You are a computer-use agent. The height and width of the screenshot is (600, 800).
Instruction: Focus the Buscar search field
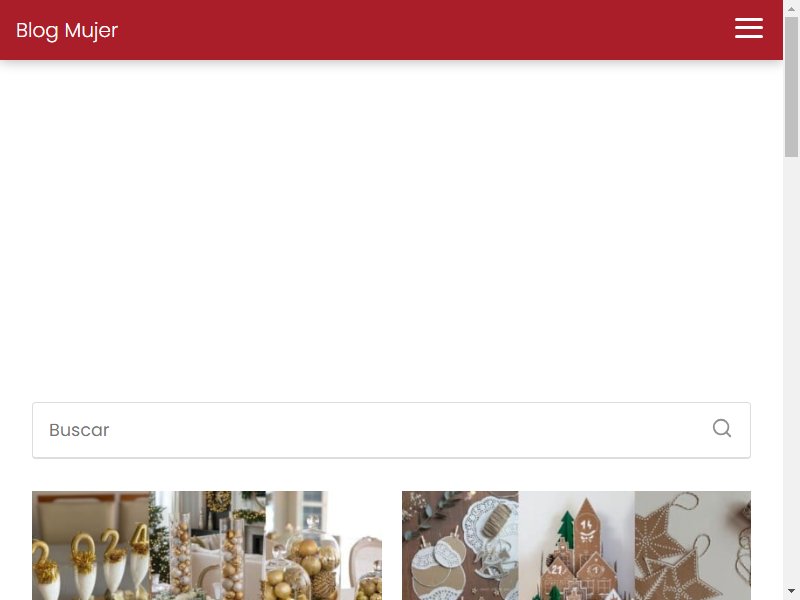(391, 430)
